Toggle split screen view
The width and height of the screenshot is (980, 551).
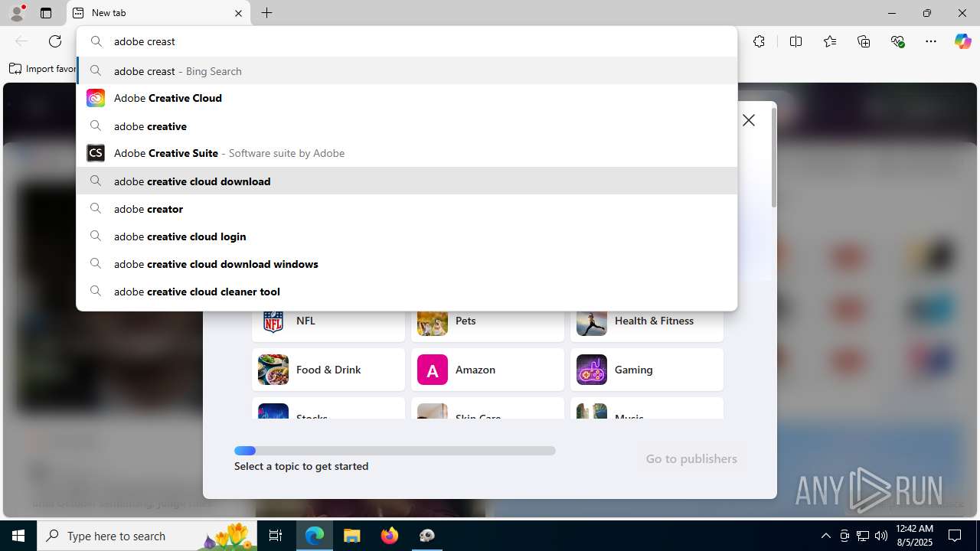[795, 41]
